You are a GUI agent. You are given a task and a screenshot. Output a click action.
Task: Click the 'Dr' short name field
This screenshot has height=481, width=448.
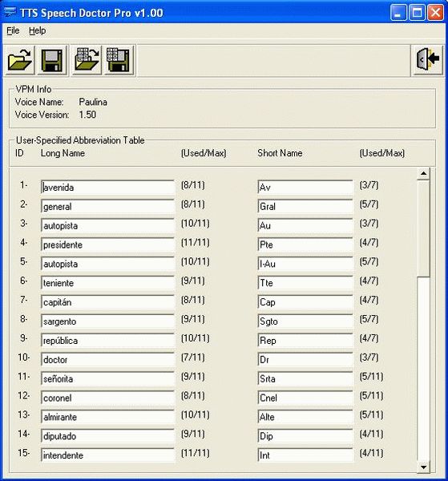pyautogui.click(x=305, y=359)
